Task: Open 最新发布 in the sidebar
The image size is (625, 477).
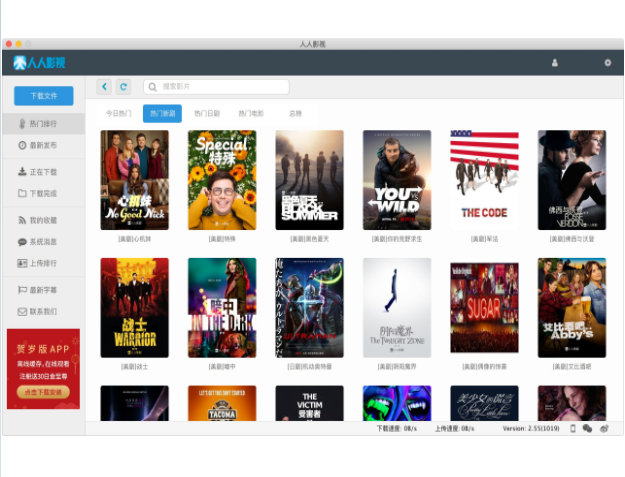Action: point(43,145)
